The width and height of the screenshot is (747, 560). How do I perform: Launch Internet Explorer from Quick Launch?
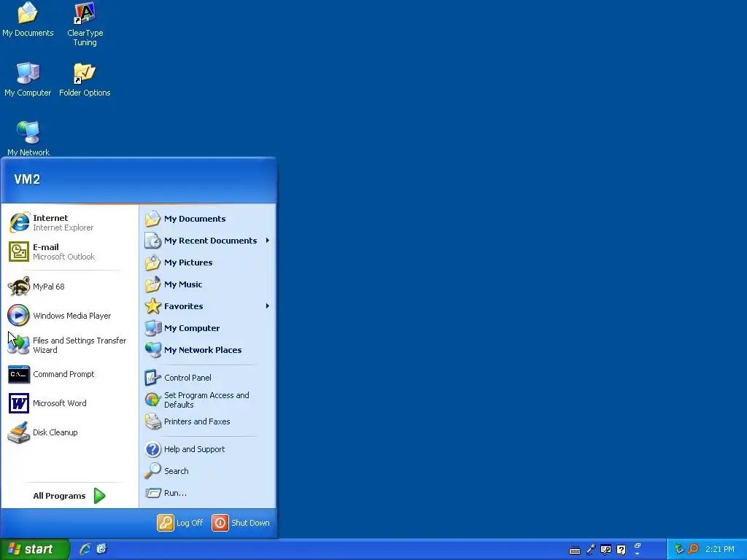(x=85, y=549)
